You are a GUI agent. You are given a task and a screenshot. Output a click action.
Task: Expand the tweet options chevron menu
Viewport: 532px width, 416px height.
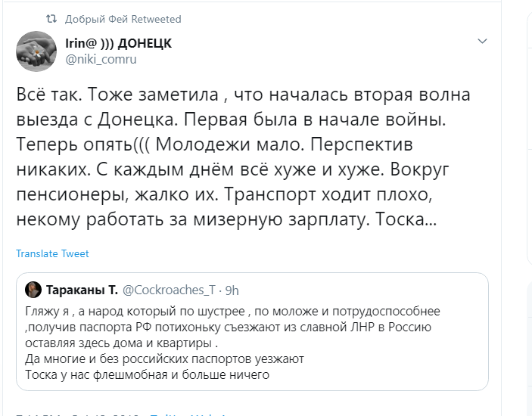tap(481, 40)
